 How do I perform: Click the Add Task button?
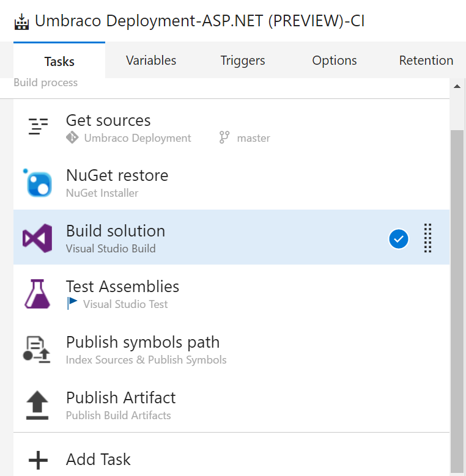tap(98, 460)
